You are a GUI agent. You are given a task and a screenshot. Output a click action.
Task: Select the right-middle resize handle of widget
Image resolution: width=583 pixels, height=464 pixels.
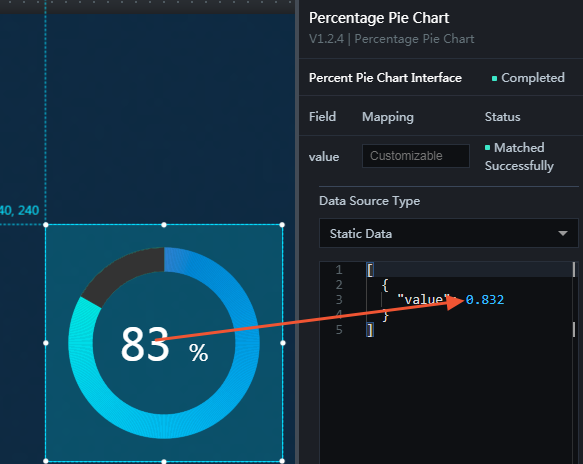[x=283, y=343]
